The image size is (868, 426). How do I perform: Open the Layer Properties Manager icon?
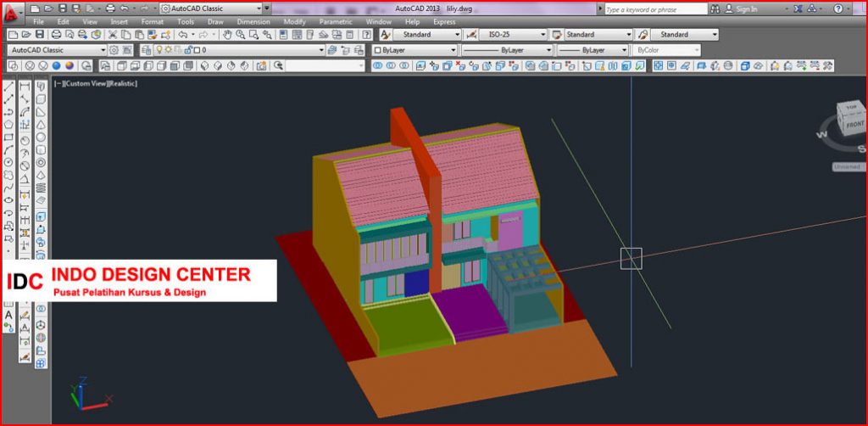click(146, 50)
